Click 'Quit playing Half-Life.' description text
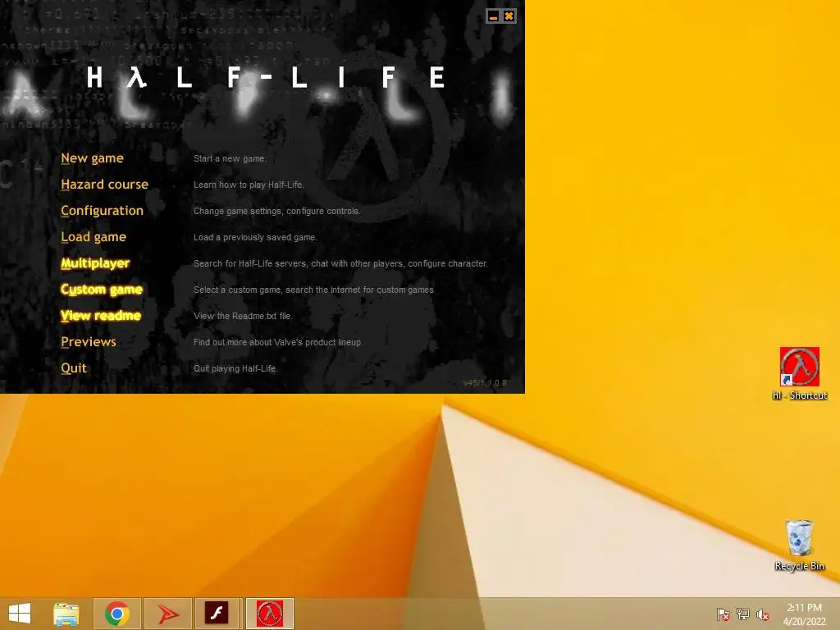840x630 pixels. 235,368
